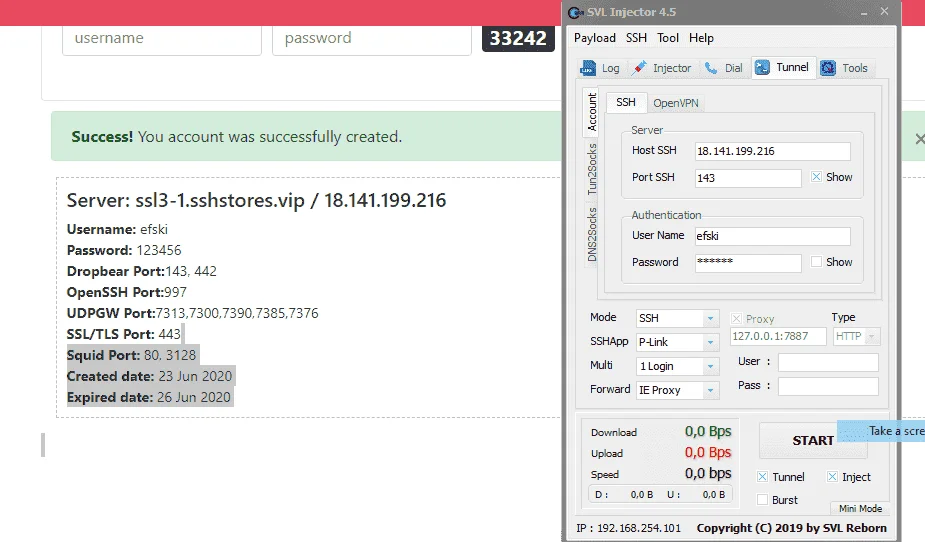This screenshot has width=925, height=542.
Task: Select the Account vertical tab
Action: tap(592, 112)
